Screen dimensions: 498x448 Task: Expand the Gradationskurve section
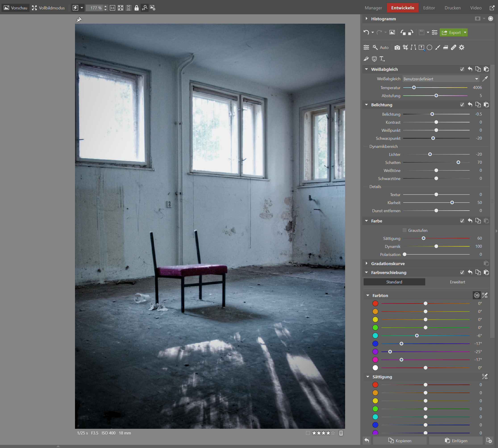[x=367, y=264]
